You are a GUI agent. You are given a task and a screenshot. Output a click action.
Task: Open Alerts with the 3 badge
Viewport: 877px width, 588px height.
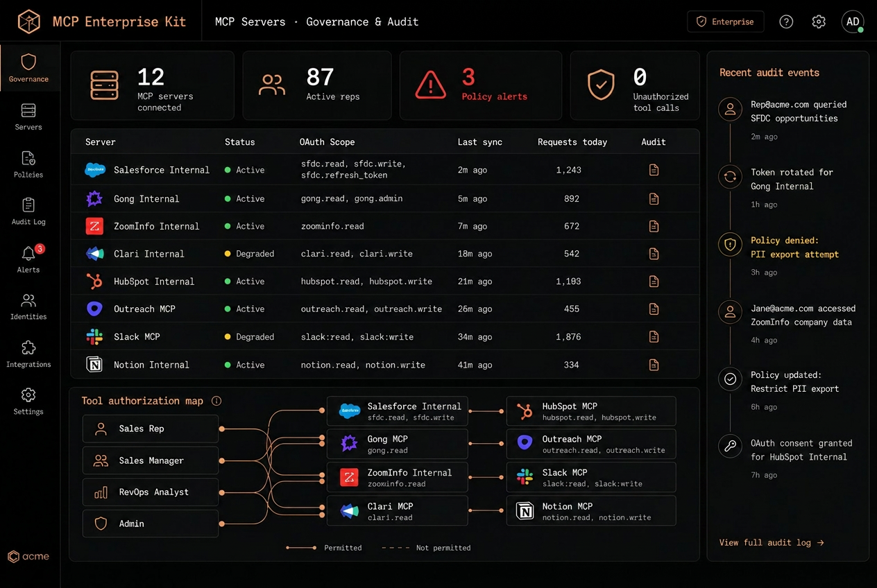(28, 259)
